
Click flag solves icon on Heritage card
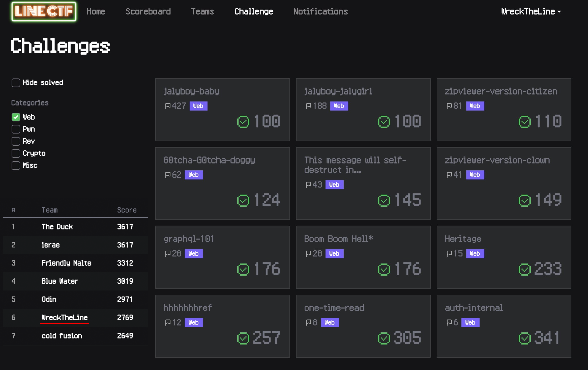(449, 254)
